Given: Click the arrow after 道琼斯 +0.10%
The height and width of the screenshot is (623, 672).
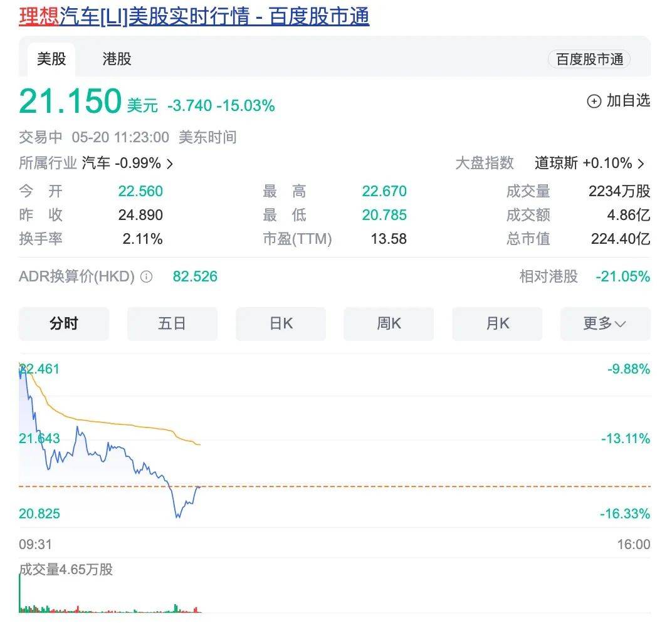Looking at the screenshot, I should pyautogui.click(x=641, y=163).
